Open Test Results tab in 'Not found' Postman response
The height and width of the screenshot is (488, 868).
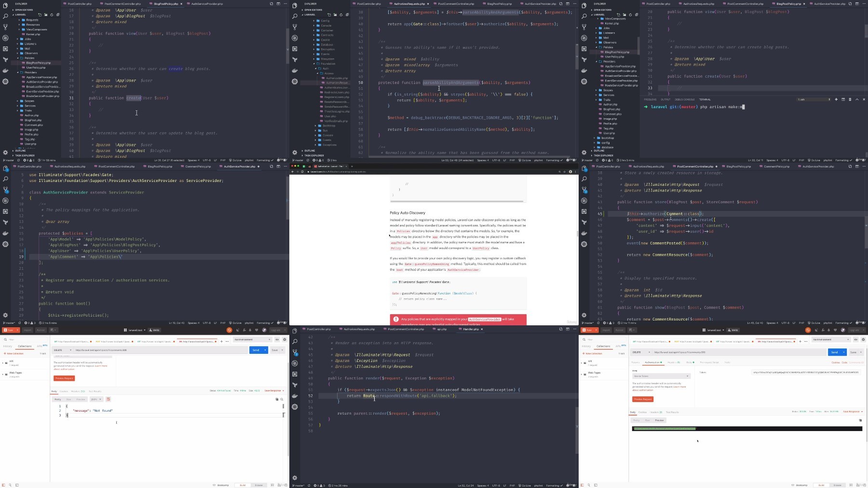[95, 391]
